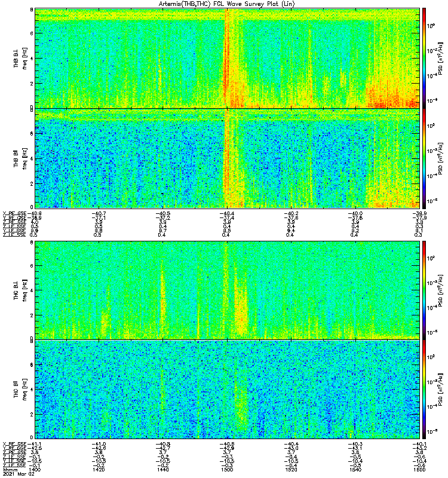
Task: Click the THC Y position value '-43.2'
Action: [x=419, y=449]
